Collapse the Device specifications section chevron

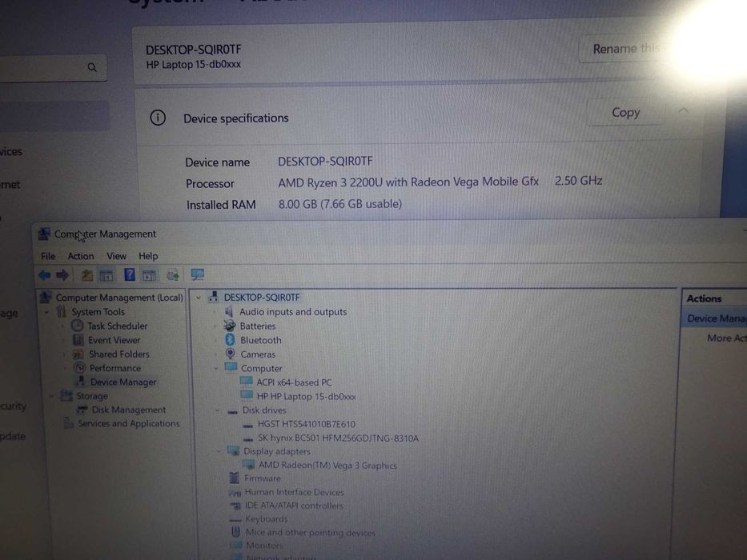(x=683, y=111)
